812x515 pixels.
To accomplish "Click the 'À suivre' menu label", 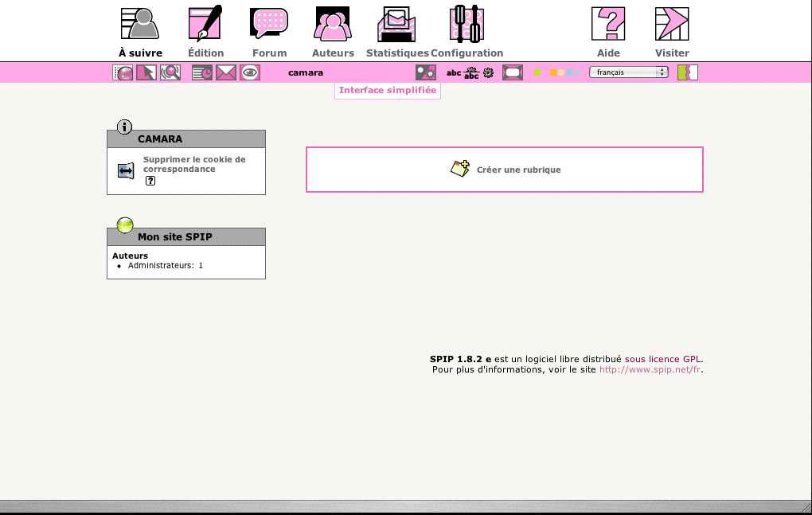I will click(x=140, y=53).
